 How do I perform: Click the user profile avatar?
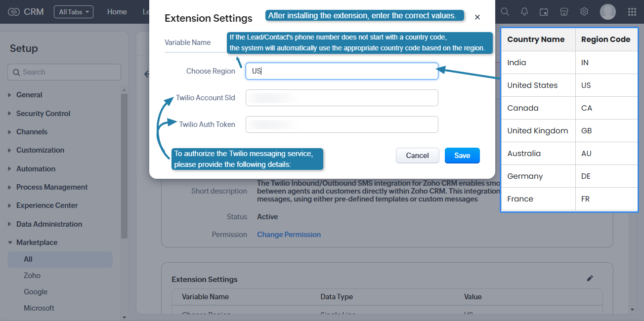607,11
